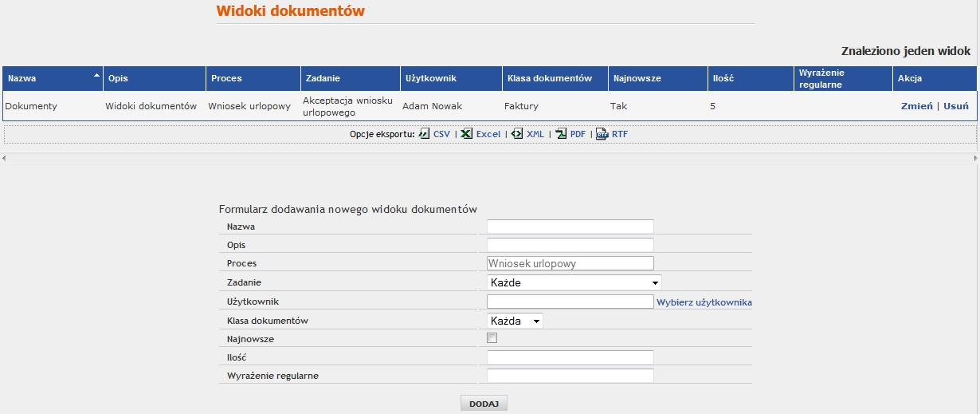Toggle the Najnowsze checkbox
Viewport: 980px width, 414px height.
tap(492, 338)
